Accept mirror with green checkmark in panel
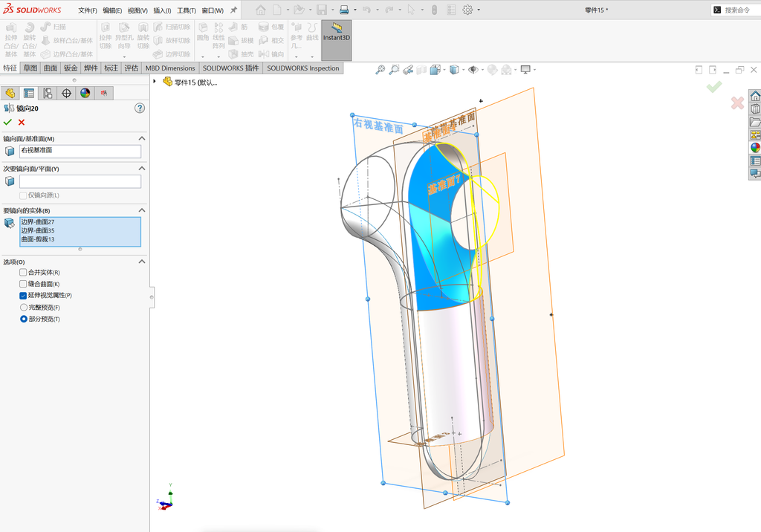761x532 pixels. pos(7,123)
